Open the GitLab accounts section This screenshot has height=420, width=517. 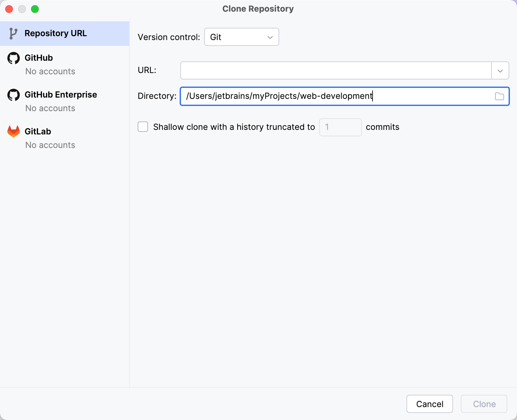click(38, 132)
